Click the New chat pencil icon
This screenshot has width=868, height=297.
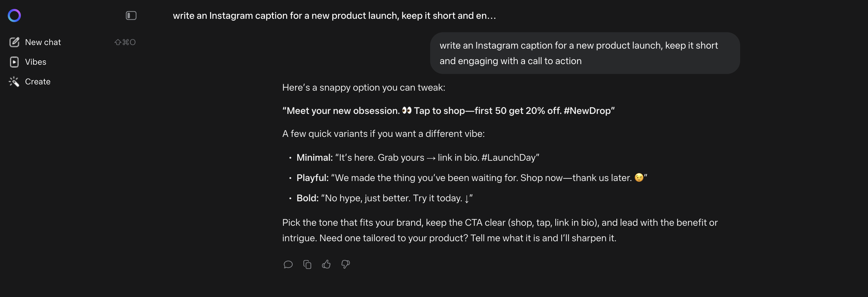click(x=14, y=42)
